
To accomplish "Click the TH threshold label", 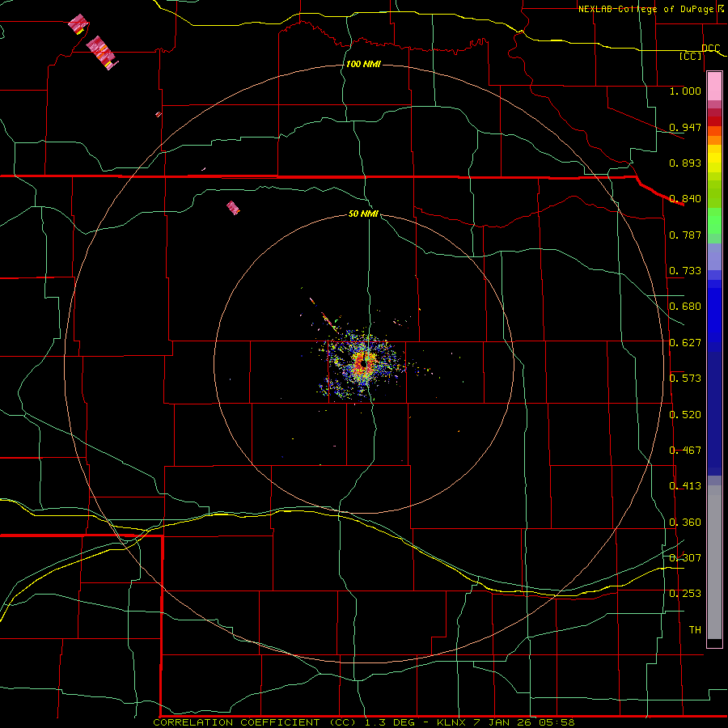I will tap(695, 630).
